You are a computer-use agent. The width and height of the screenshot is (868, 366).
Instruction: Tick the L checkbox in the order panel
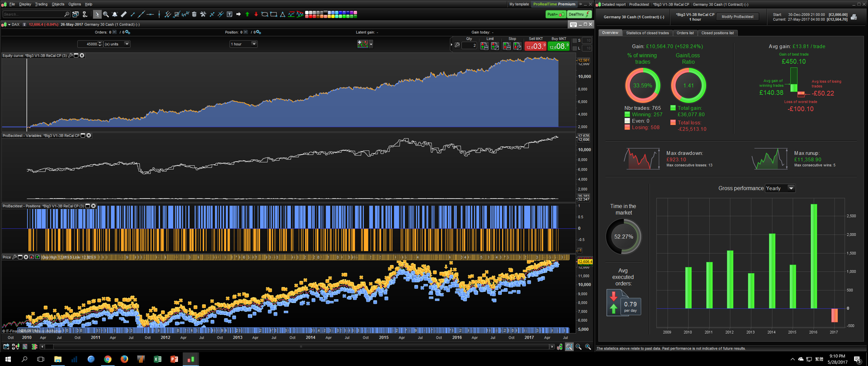click(575, 48)
